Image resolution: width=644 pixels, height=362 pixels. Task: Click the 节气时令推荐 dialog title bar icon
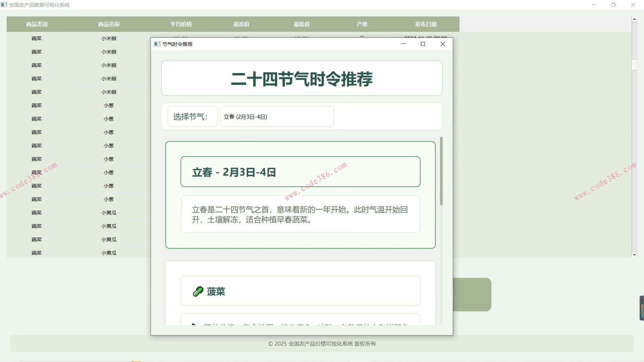[157, 44]
